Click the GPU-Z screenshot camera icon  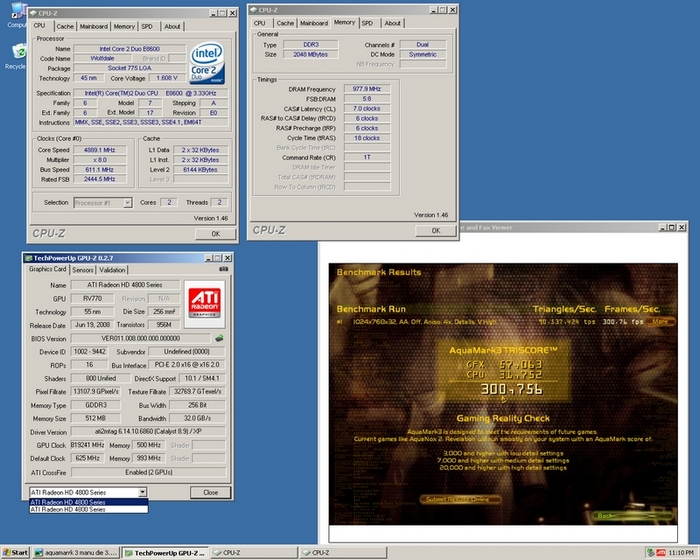(x=224, y=269)
